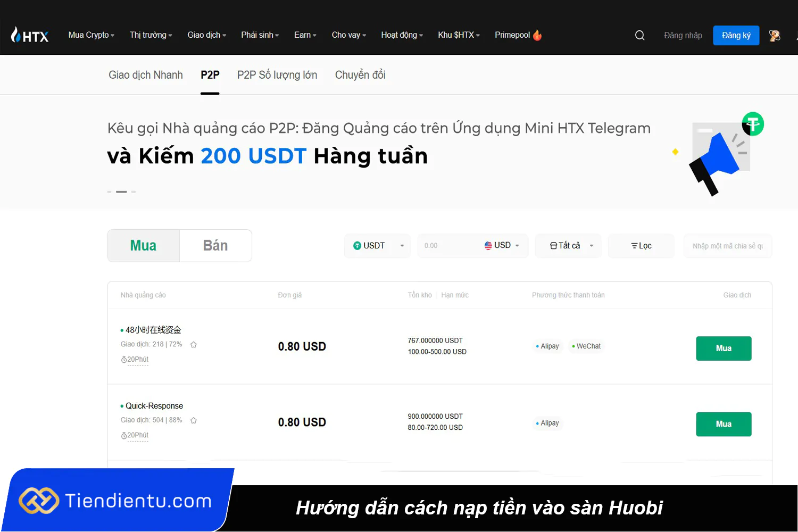Viewport: 798px width, 532px height.
Task: Open the Giao dịch Nhanh tab
Action: [146, 75]
